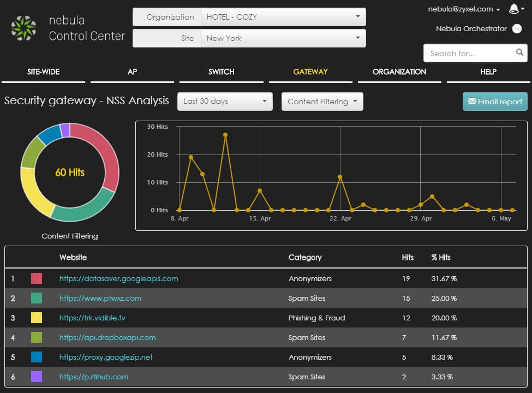Screen dimensions: 532x393
Task: Click the Nebula Orchestrator arrow icon
Action: click(x=517, y=29)
